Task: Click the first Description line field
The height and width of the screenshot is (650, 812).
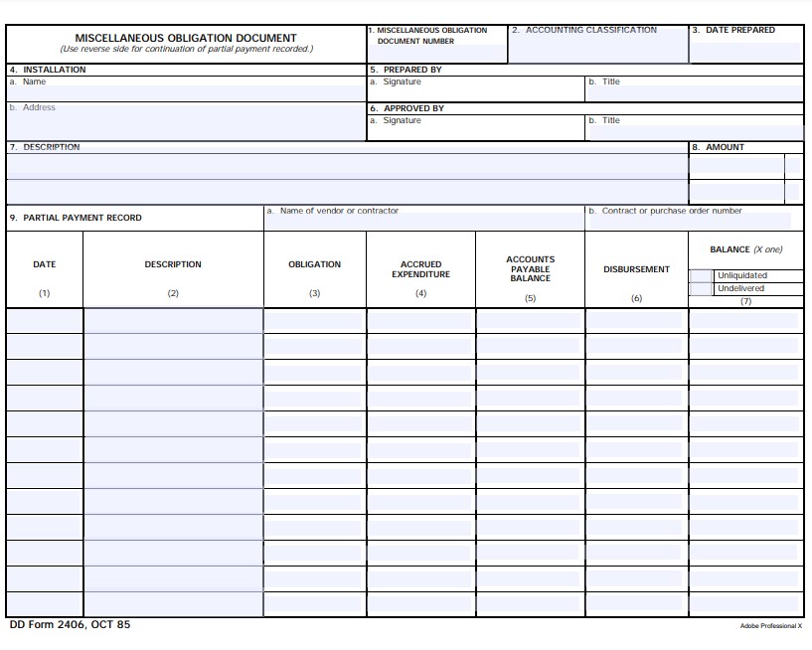Action: point(347,167)
